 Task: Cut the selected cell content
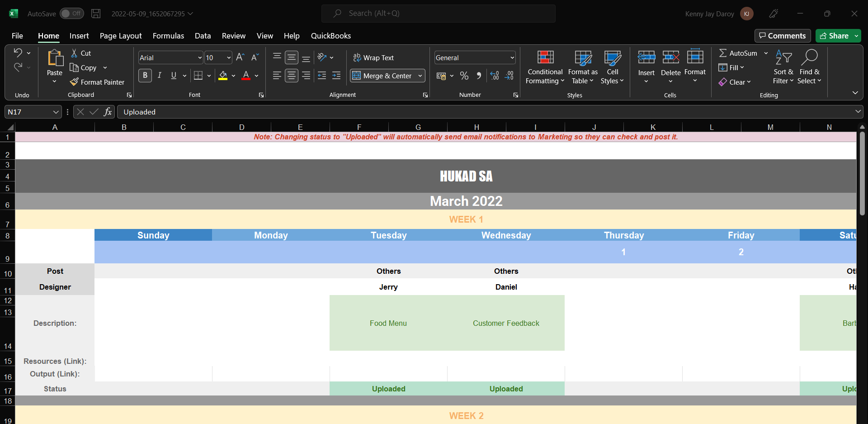coord(81,53)
